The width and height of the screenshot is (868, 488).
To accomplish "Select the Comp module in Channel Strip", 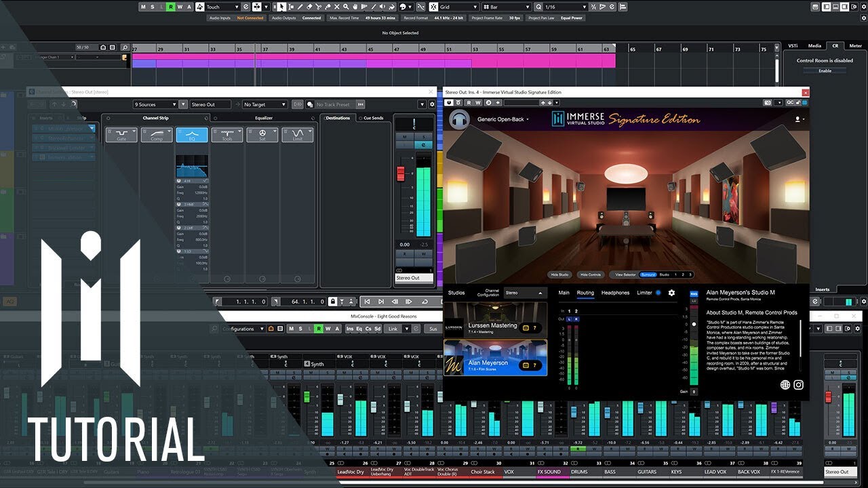I will (157, 135).
